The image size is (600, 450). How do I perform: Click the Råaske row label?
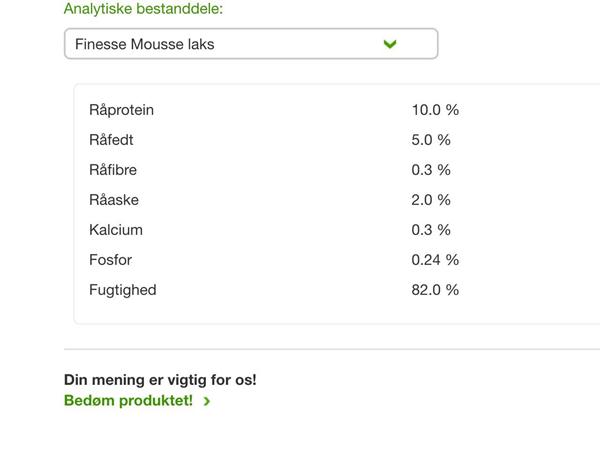(x=114, y=200)
